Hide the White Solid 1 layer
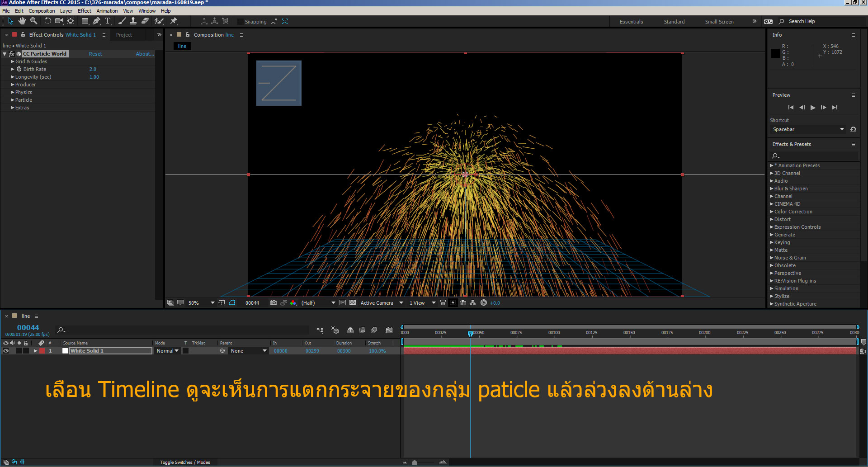The height and width of the screenshot is (467, 868). [x=6, y=351]
